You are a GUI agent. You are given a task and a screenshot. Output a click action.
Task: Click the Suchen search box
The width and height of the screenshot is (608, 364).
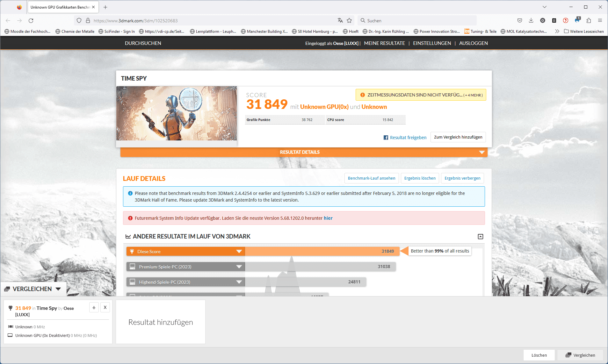click(x=417, y=20)
